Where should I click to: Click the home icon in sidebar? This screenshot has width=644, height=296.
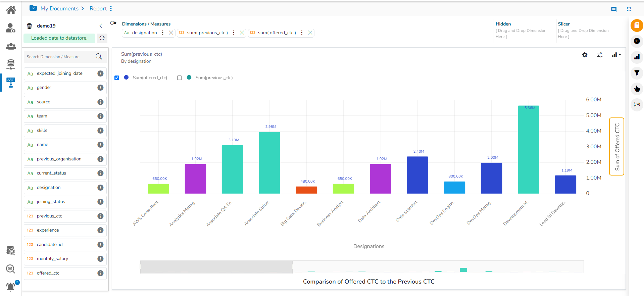[11, 10]
